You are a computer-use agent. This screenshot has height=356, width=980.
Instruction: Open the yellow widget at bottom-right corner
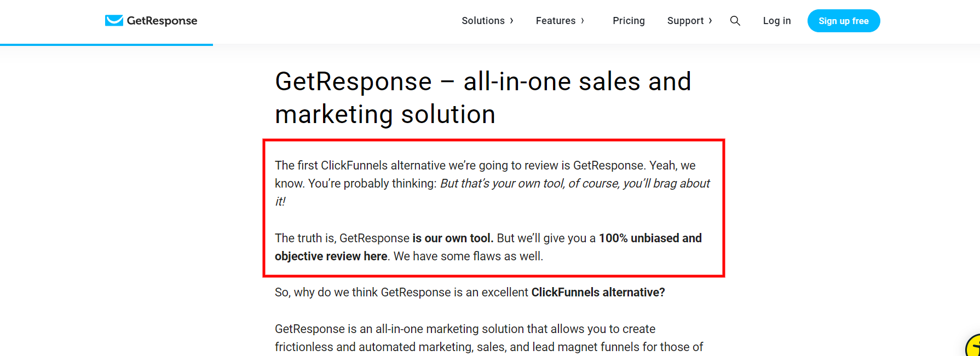[974, 347]
